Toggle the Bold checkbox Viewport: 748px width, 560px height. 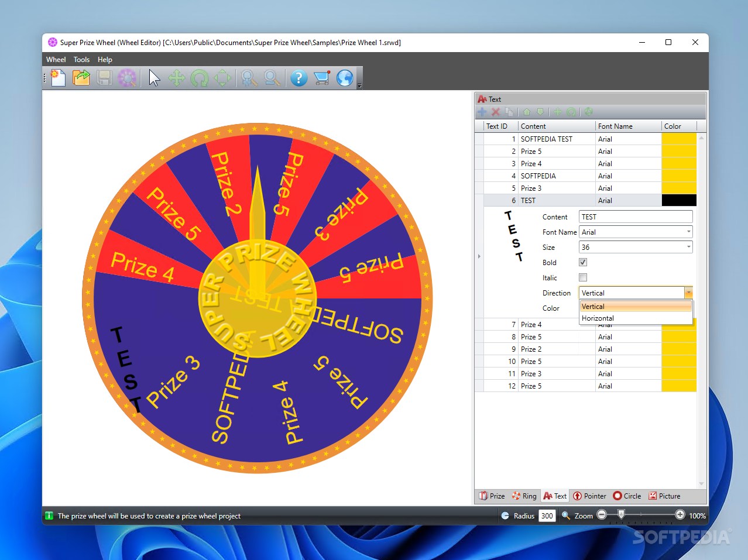(x=583, y=262)
